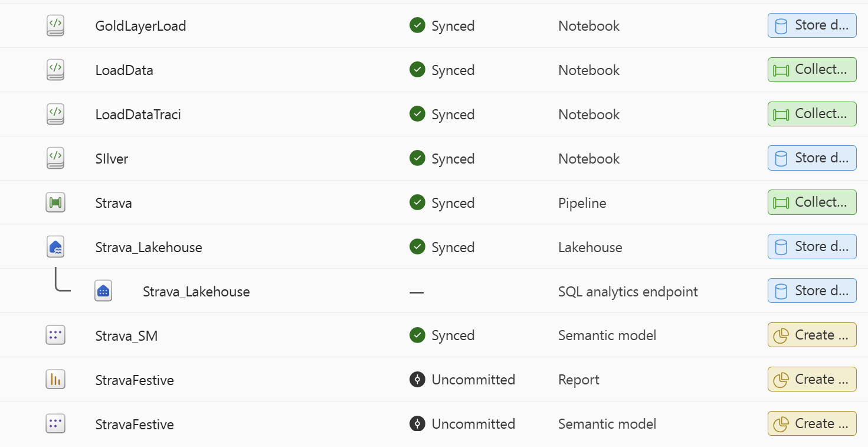Click the Strava pipeline icon
This screenshot has height=447, width=868.
pos(55,203)
